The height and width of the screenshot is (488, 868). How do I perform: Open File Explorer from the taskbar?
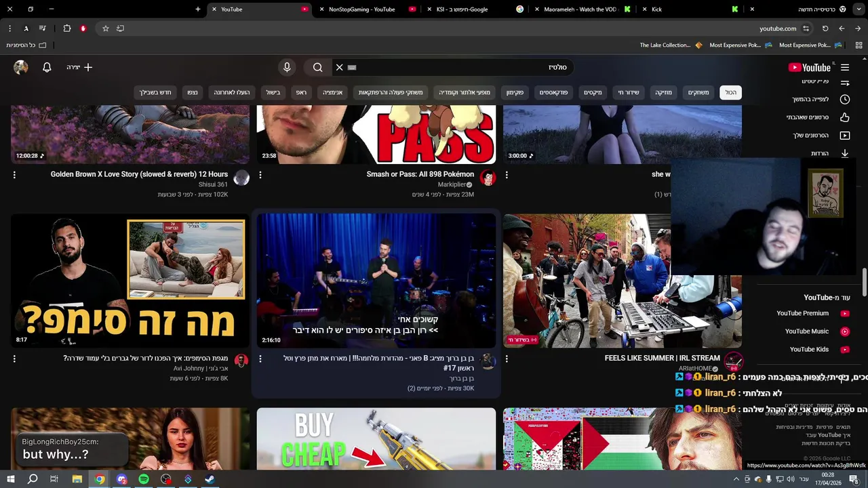coord(77,479)
